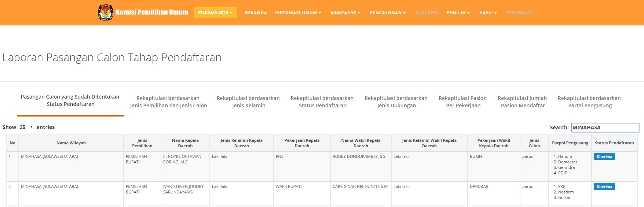Image resolution: width=644 pixels, height=207 pixels.
Task: Go to the BERANDA menu item
Action: [x=256, y=13]
